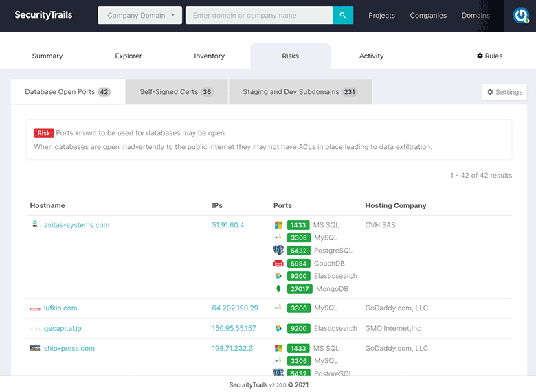Click the shipxpress.com favicon
This screenshot has width=536, height=392.
pyautogui.click(x=35, y=348)
